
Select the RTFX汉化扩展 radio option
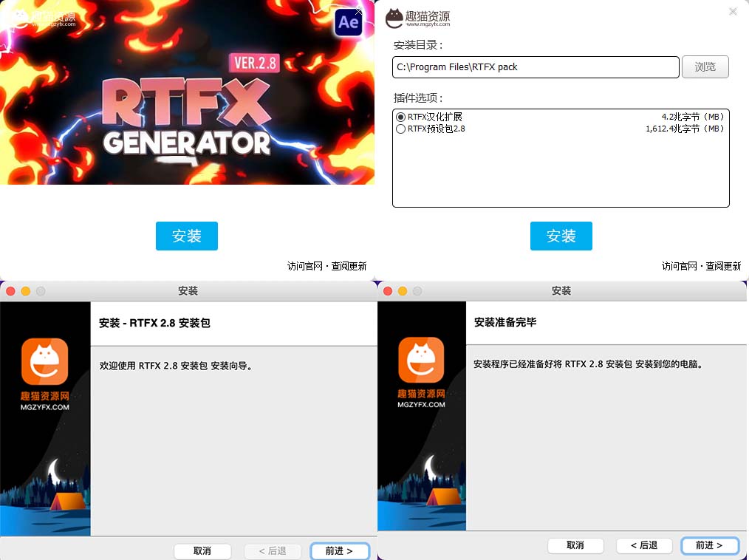click(x=400, y=117)
